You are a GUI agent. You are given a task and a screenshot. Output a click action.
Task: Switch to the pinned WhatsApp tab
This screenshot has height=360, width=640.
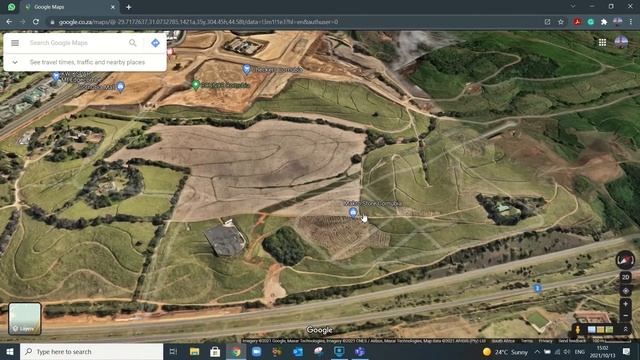pos(11,7)
